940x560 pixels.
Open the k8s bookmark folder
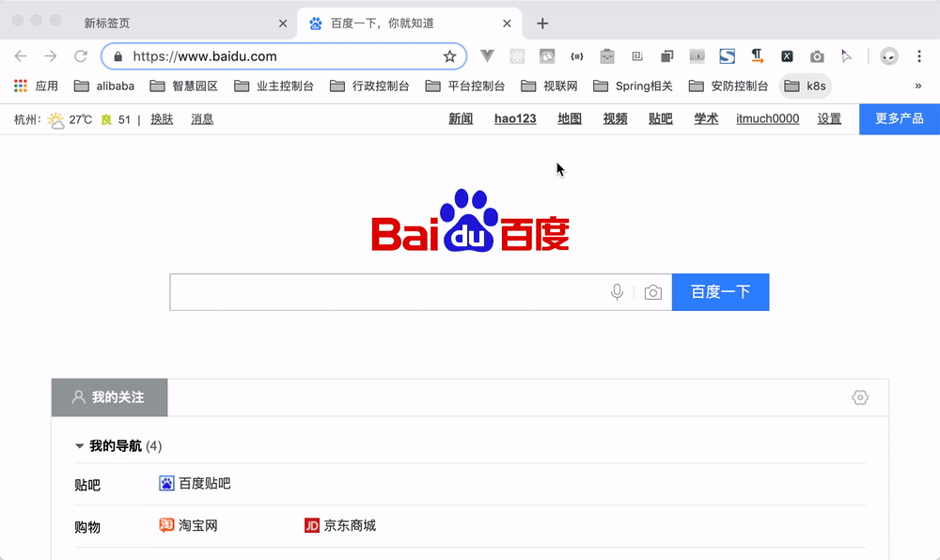[x=806, y=86]
